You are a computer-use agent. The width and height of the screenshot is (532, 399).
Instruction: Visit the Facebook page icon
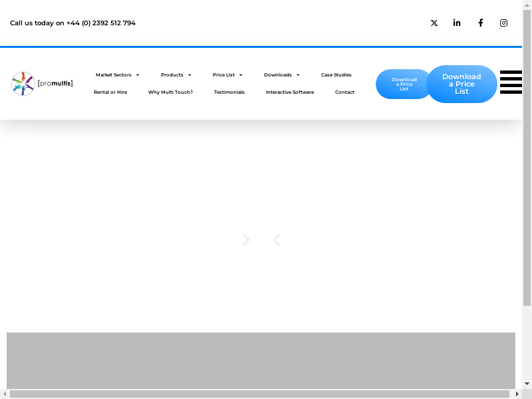click(x=480, y=23)
